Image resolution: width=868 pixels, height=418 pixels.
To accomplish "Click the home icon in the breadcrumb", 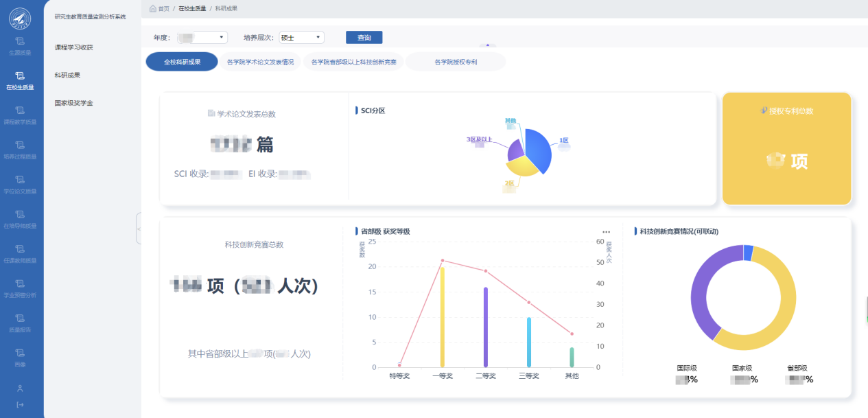I will 153,8.
